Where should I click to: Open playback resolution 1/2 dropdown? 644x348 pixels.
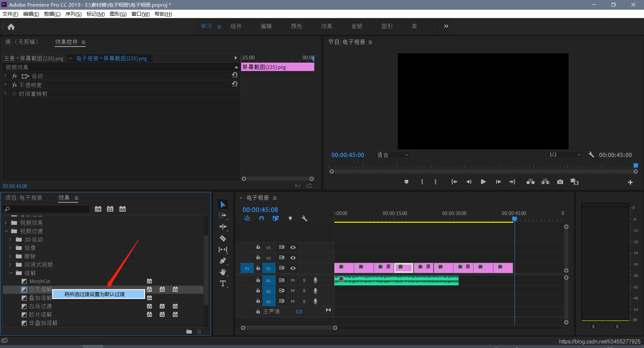tap(565, 155)
